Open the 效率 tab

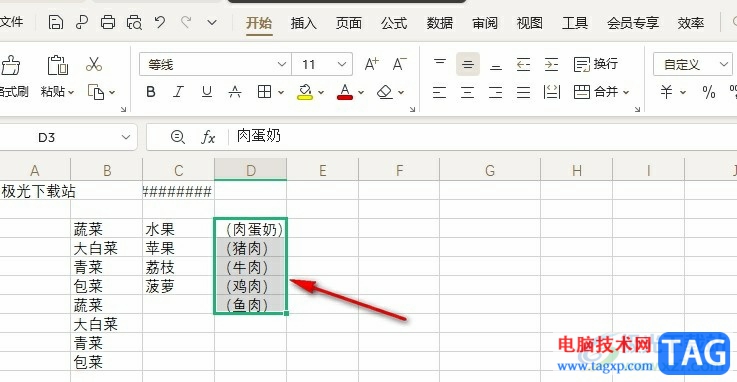690,23
